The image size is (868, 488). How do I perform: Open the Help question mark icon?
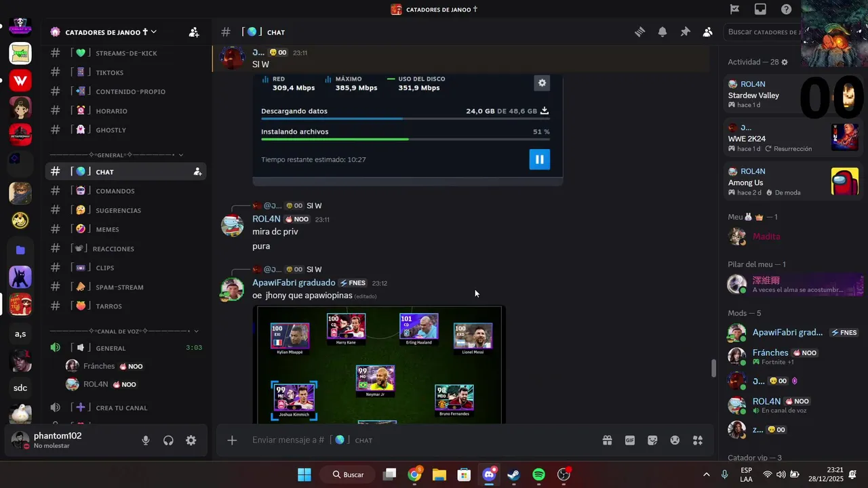786,9
